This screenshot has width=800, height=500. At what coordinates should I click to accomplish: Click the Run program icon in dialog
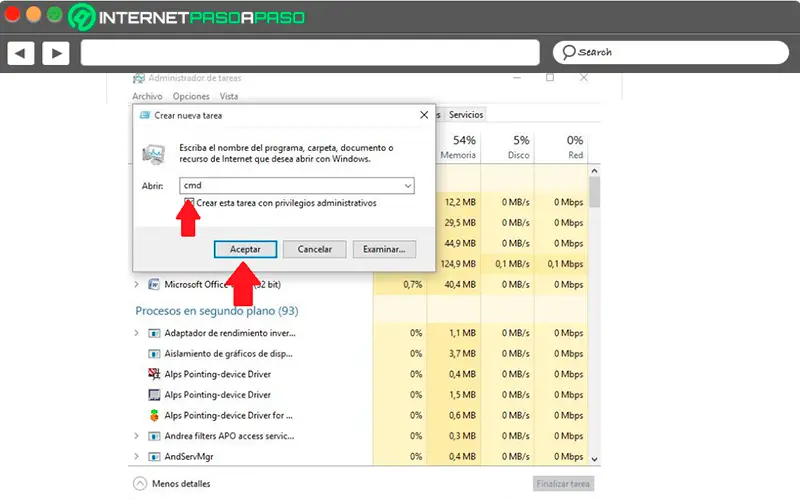(x=154, y=154)
